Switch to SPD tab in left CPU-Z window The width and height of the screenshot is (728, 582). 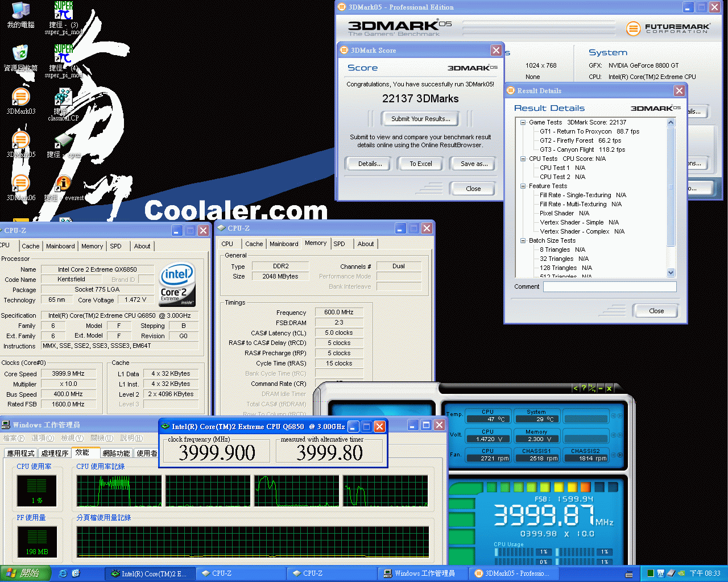116,246
